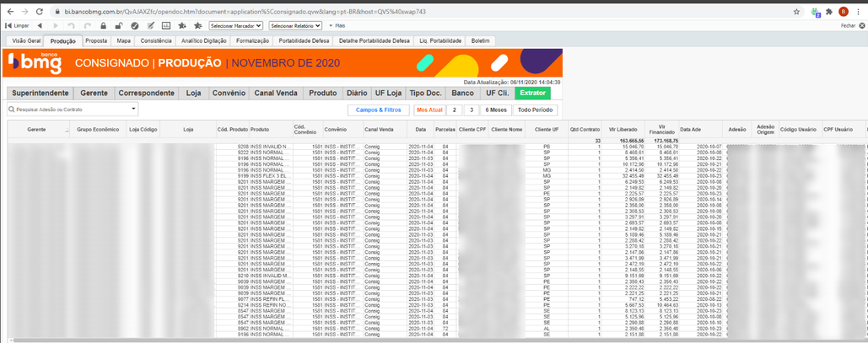Screen dimensions: 868x343
Task: Undo the last layout change
Action: point(72,25)
